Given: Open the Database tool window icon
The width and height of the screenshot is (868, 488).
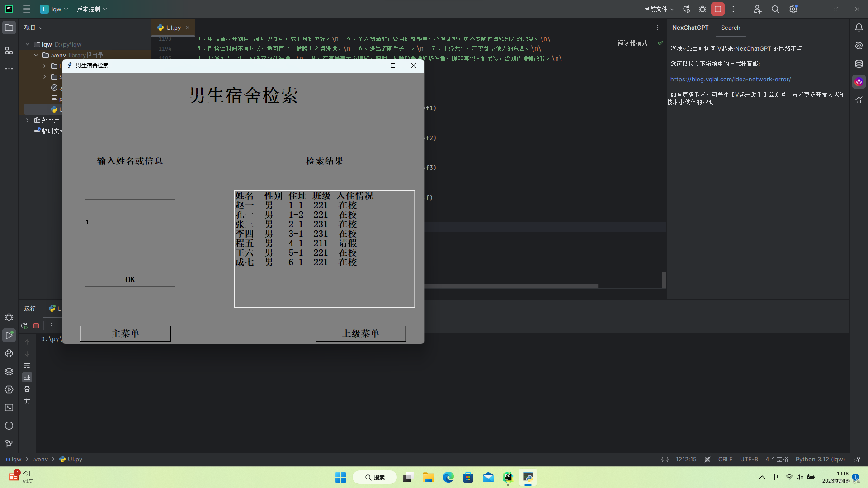Looking at the screenshot, I should tap(859, 64).
